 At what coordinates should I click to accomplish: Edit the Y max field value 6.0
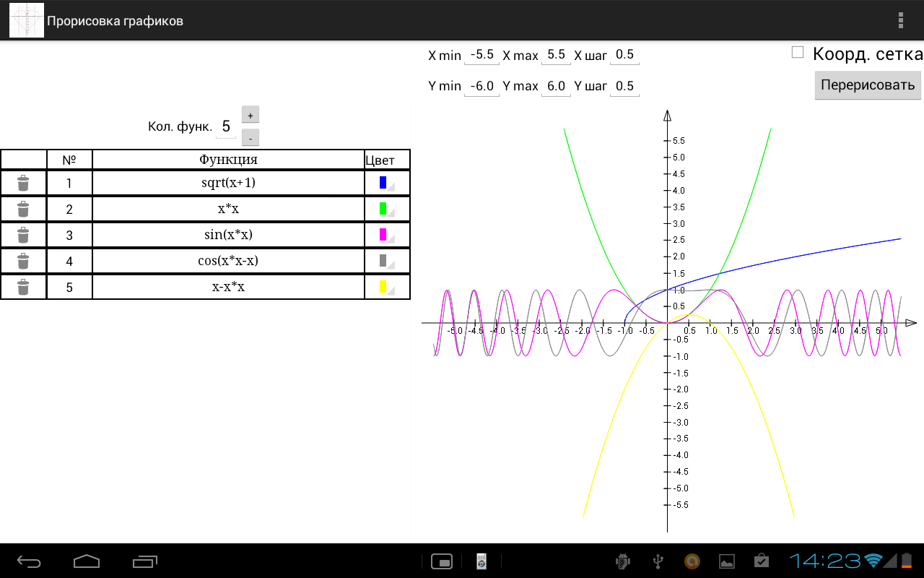[x=556, y=87]
